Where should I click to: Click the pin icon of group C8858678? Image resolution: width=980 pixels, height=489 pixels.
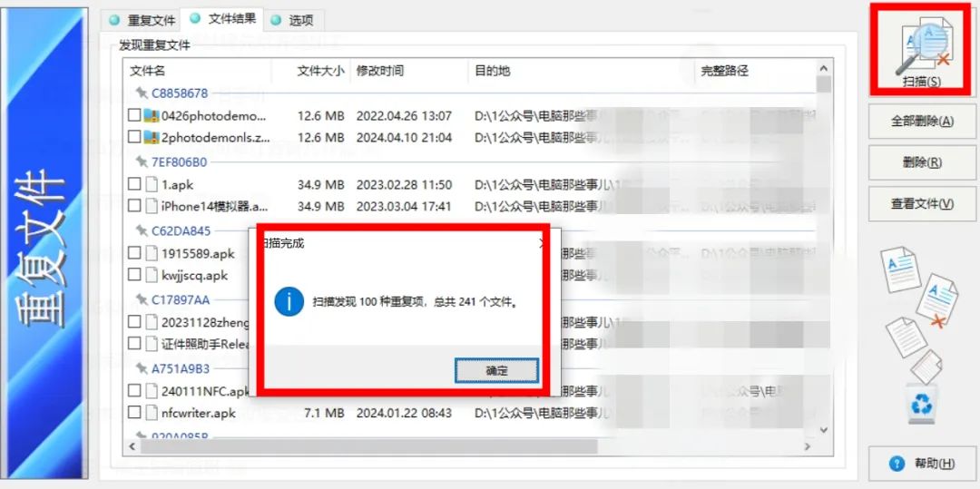point(142,93)
